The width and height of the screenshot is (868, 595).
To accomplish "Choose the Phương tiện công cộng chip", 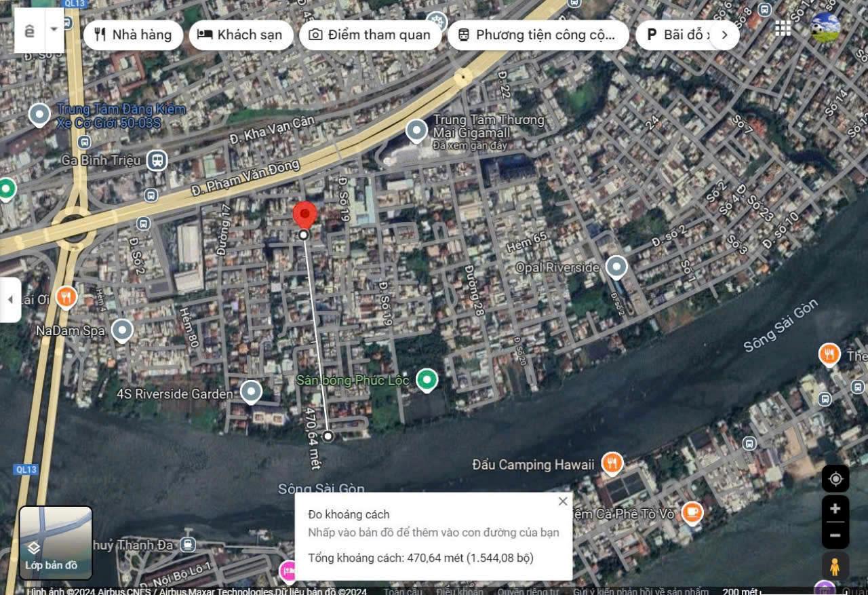I will coord(538,35).
